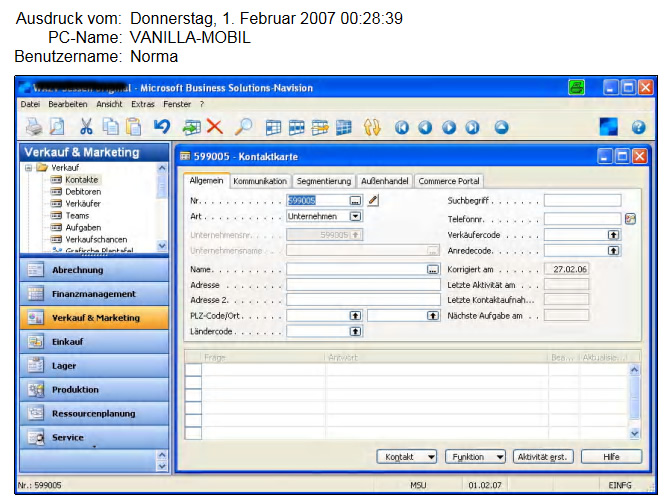Click into the Suchbegriff input field

coord(582,200)
